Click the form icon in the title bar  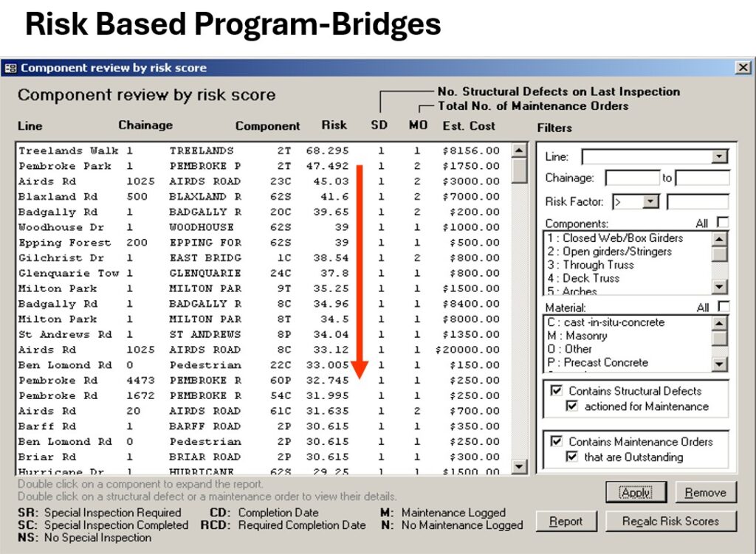pos(10,68)
